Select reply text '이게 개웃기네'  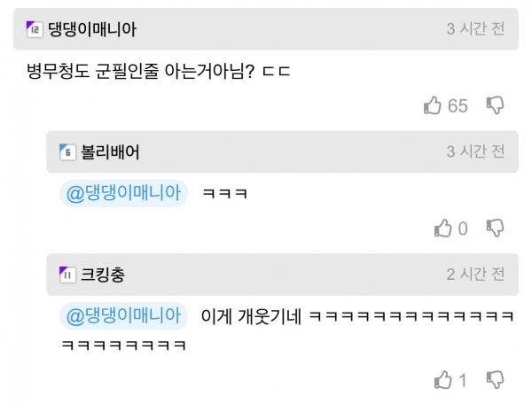(x=252, y=316)
